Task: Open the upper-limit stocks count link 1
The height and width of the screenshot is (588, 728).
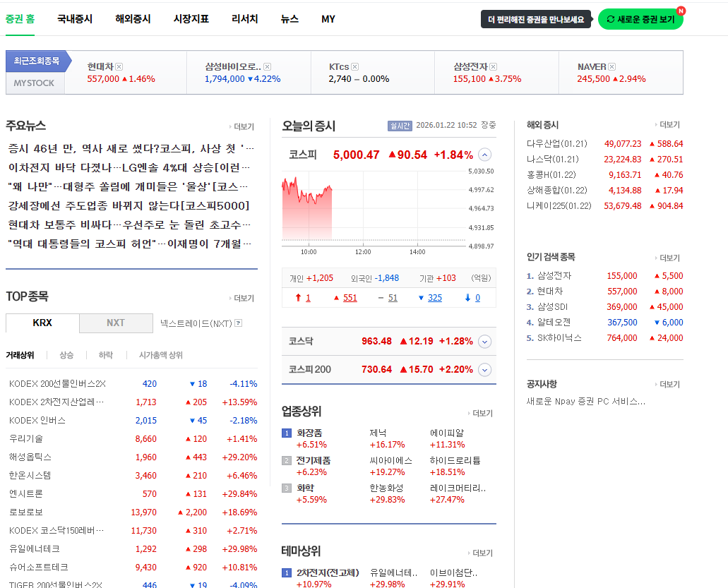Action: click(x=309, y=298)
